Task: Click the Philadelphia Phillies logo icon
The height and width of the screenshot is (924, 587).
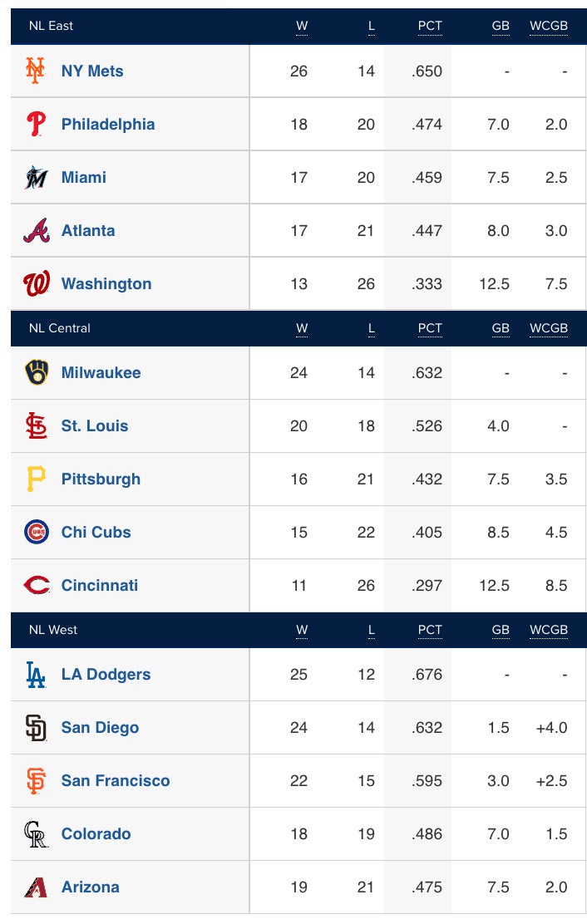Action: (36, 124)
